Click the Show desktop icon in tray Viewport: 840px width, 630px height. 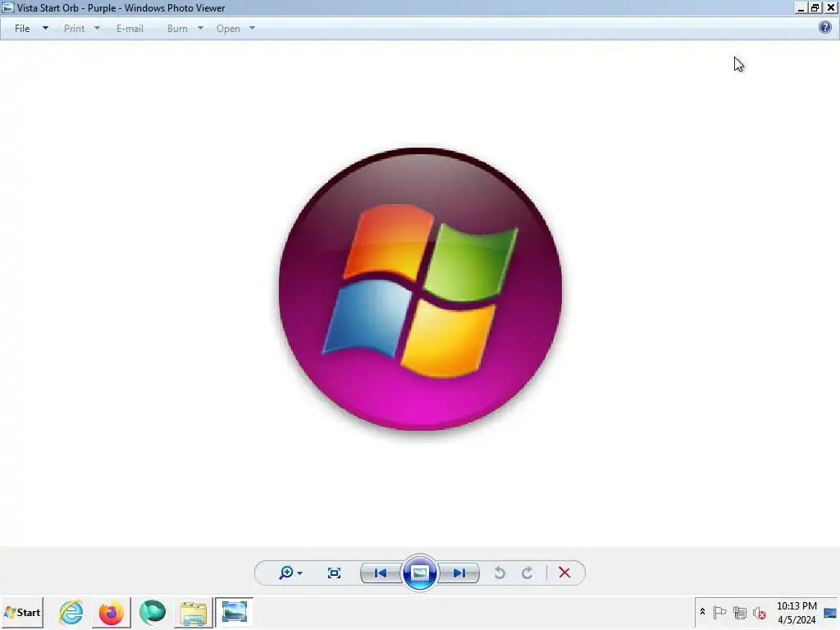pos(830,612)
